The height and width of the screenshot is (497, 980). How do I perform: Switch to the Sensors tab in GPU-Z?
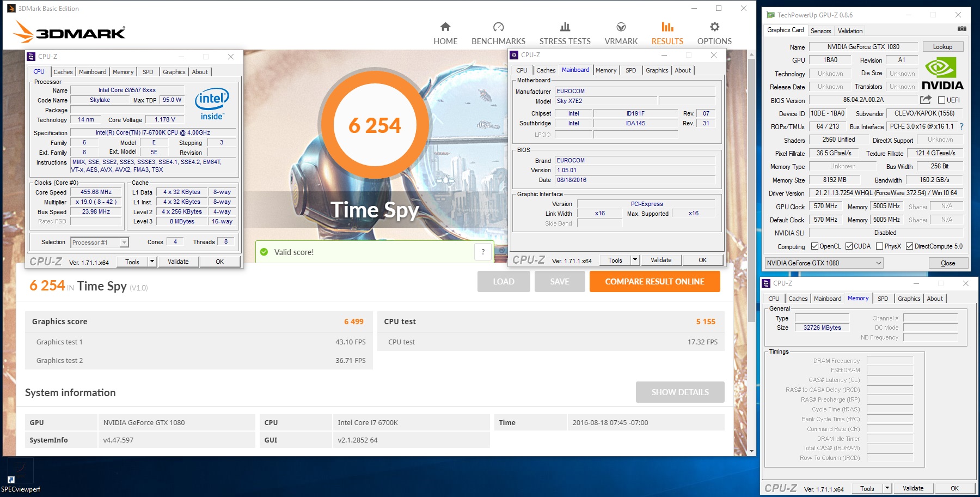[820, 31]
